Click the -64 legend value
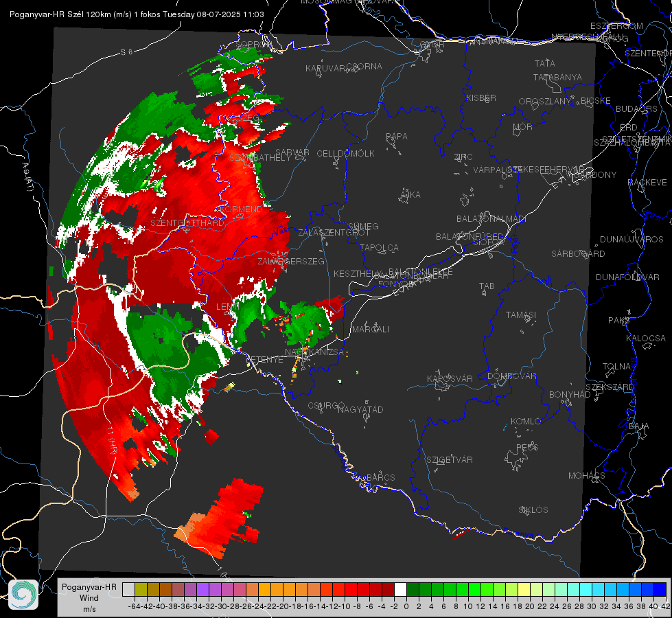The image size is (672, 618). point(134,606)
